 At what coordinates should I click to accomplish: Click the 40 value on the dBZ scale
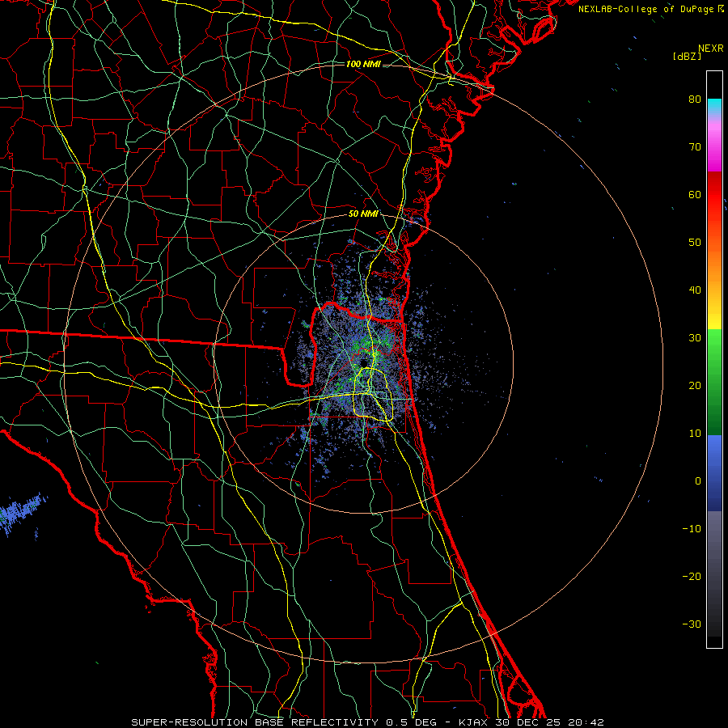(695, 290)
